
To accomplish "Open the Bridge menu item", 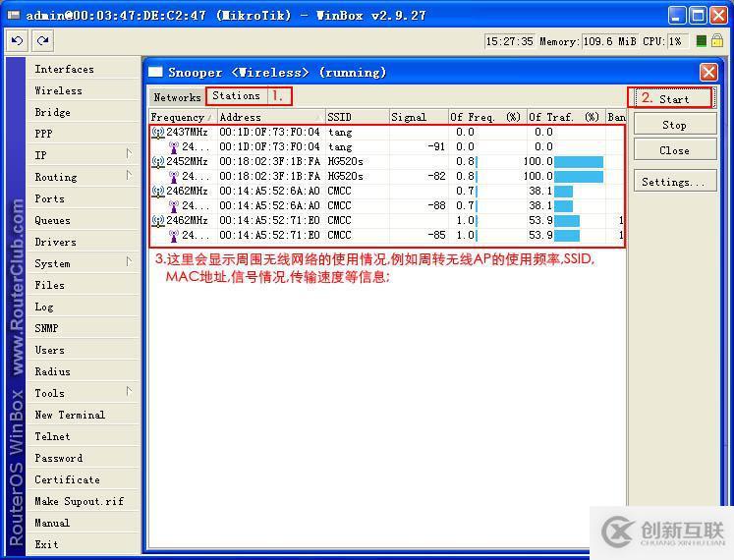I will [84, 112].
